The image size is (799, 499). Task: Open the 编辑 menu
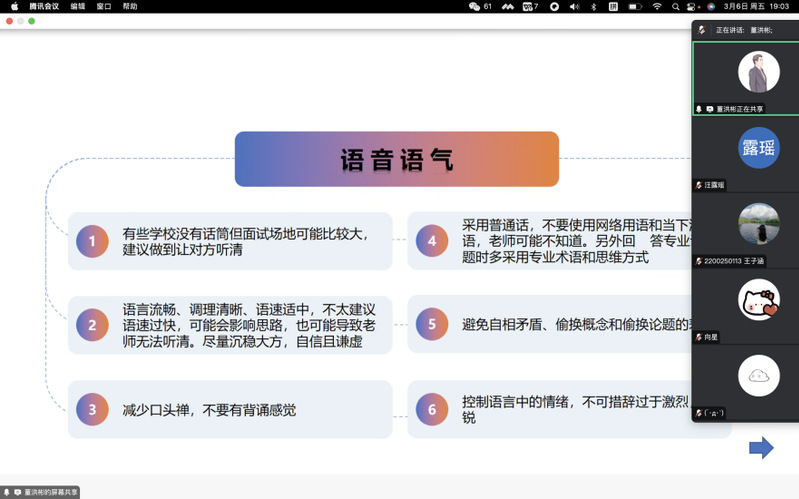pos(78,6)
